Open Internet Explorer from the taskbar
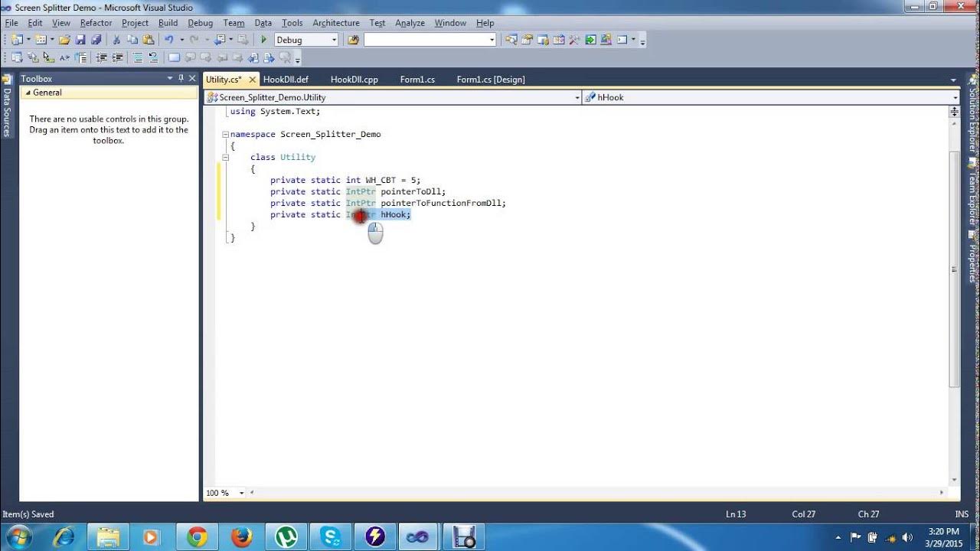Image resolution: width=980 pixels, height=551 pixels. point(64,536)
